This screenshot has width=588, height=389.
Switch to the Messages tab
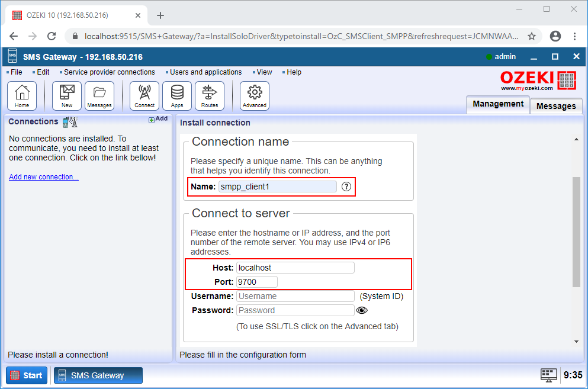(x=555, y=106)
